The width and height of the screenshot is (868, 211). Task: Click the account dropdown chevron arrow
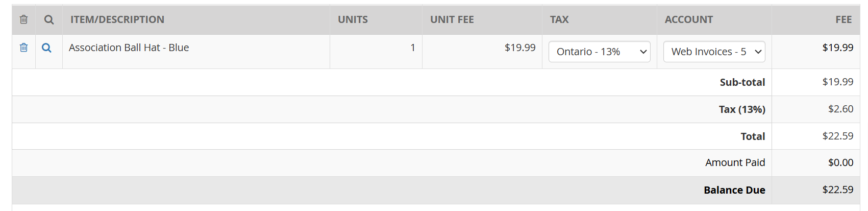pos(758,52)
